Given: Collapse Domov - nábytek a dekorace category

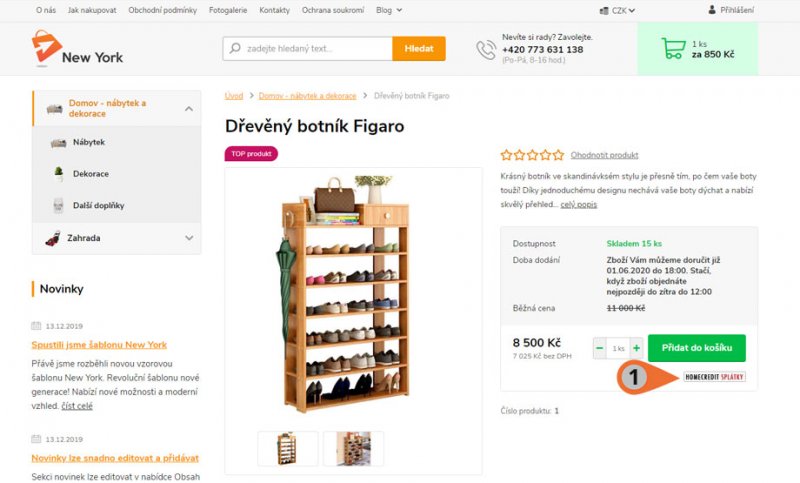Looking at the screenshot, I should click(x=189, y=109).
